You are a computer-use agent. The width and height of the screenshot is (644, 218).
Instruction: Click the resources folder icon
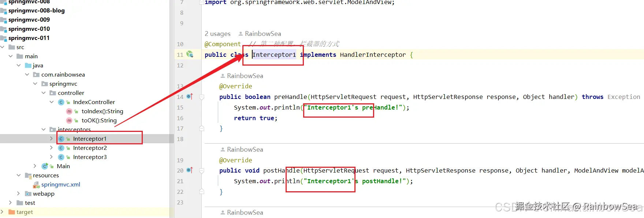(x=28, y=175)
